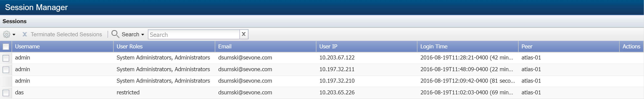Select the admin row with IP 10.197.32.210
Viewport: 644px width, 99px height.
tap(322, 81)
